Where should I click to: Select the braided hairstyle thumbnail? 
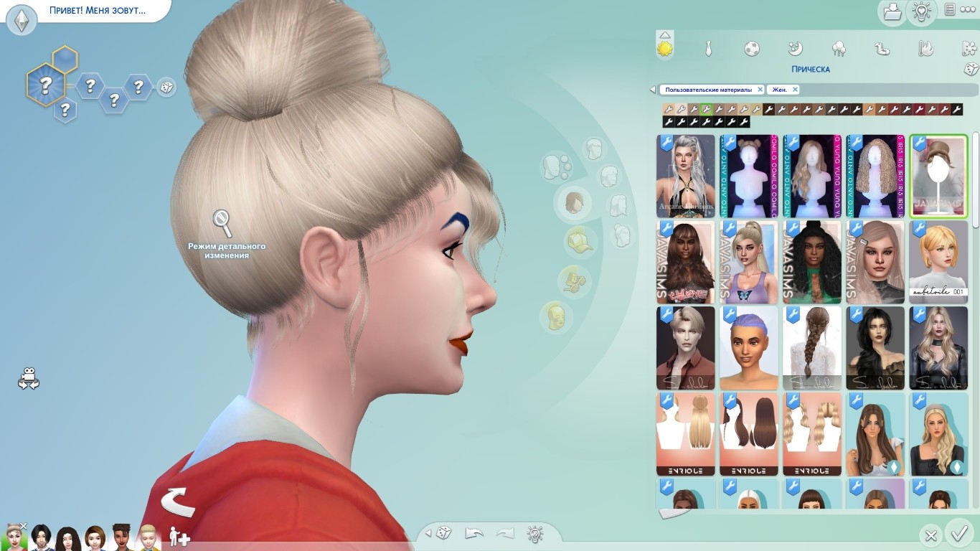(x=811, y=348)
